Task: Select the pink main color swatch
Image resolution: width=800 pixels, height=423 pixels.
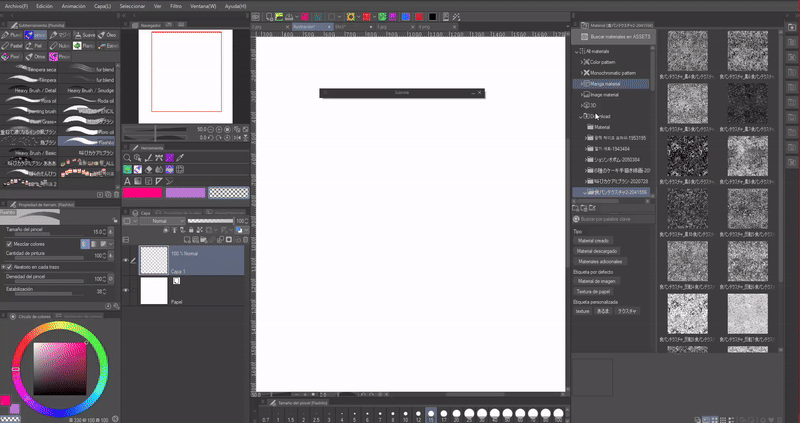Action: point(142,192)
